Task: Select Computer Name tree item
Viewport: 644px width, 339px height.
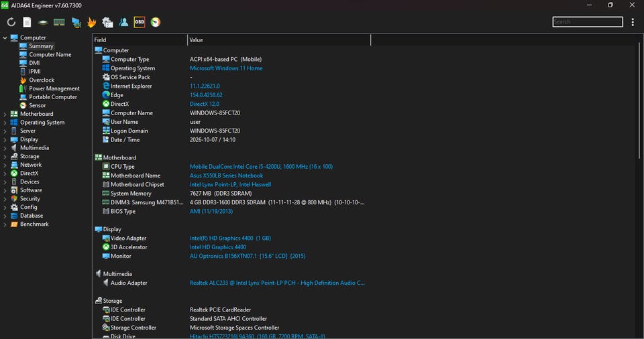Action: 50,54
